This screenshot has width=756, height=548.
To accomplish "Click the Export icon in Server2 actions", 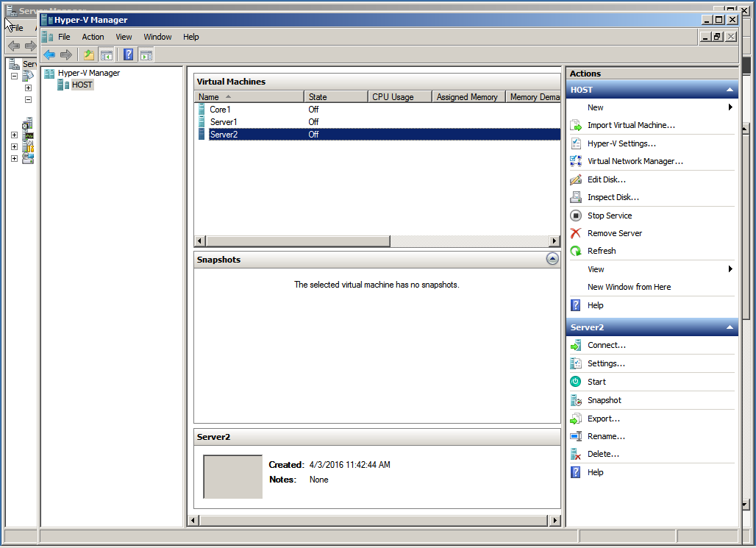I will tap(576, 419).
